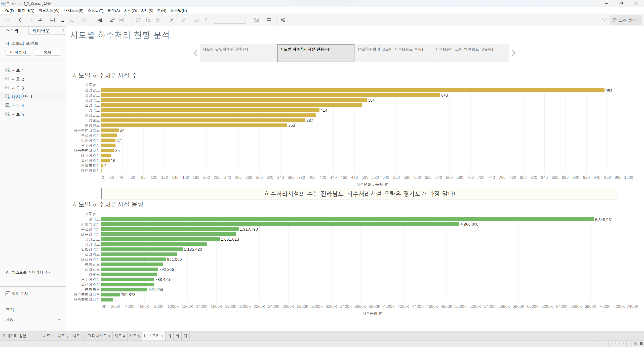Click the Group members paperclip icon
644x347 pixels.
click(184, 20)
